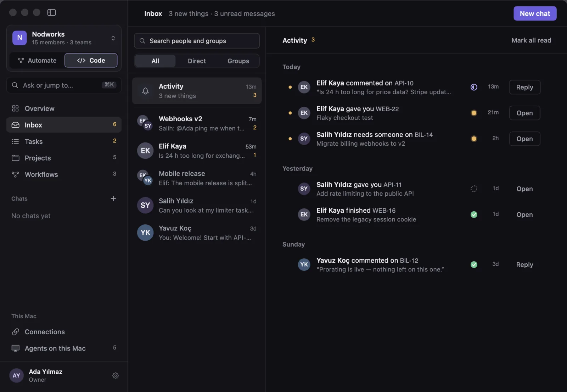Viewport: 567px width, 392px height.
Task: Reply to Yavuz Koç's BIL-12 comment
Action: tap(524, 265)
